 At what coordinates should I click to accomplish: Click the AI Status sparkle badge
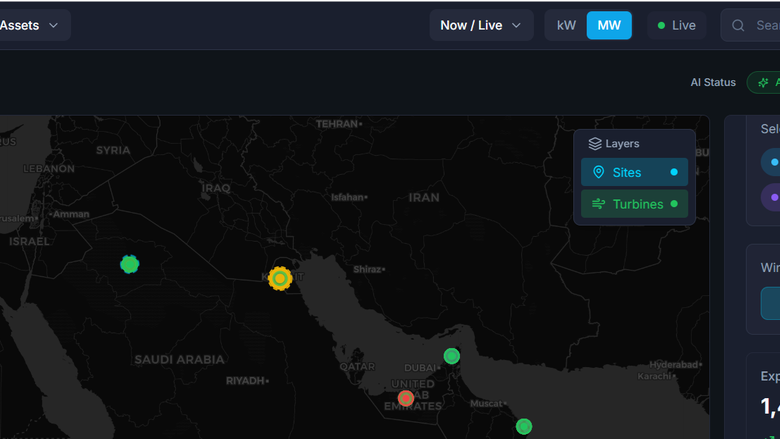(764, 83)
